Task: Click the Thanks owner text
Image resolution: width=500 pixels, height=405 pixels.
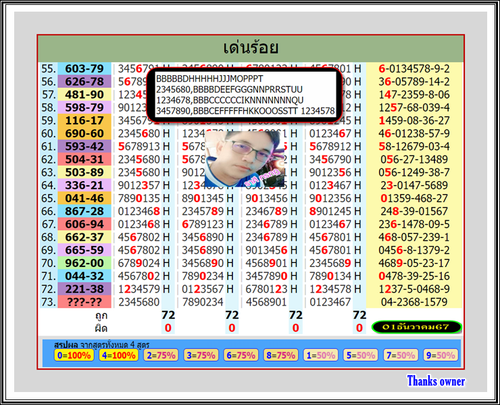Action: tap(436, 381)
